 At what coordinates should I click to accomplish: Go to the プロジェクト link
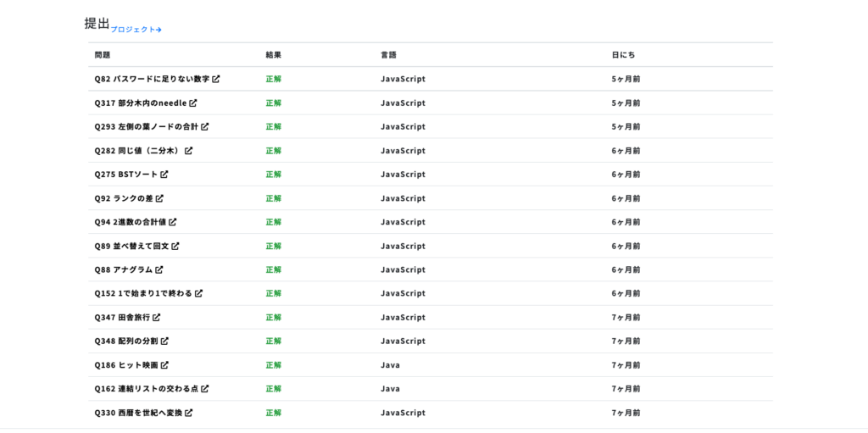point(136,30)
